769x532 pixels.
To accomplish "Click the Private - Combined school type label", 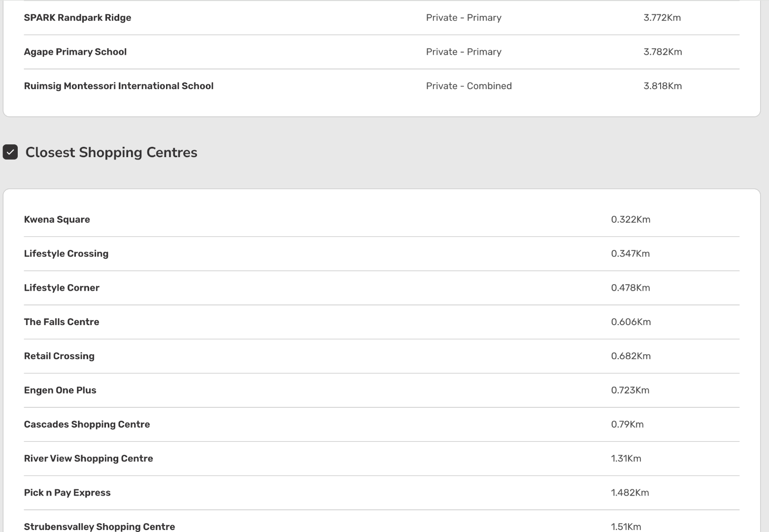I will tap(468, 86).
